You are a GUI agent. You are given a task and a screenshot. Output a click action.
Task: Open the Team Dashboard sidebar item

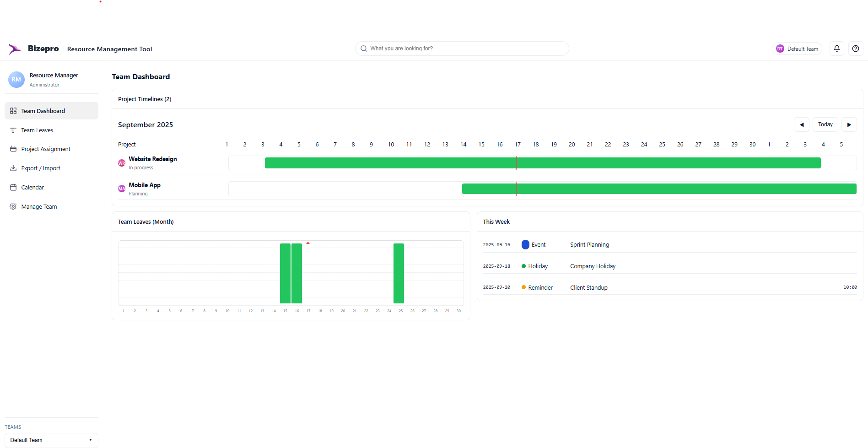click(x=43, y=111)
